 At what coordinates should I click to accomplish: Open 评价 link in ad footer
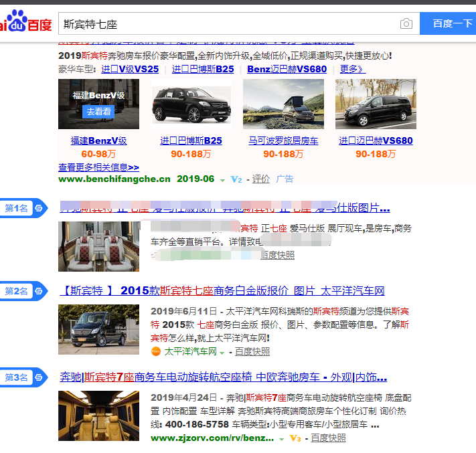click(261, 179)
